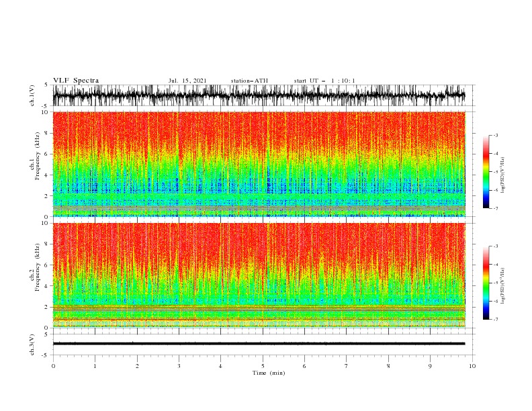Click the "8" kHz tick on ch.1 frequency axis
The height and width of the screenshot is (411, 532).
(x=47, y=133)
